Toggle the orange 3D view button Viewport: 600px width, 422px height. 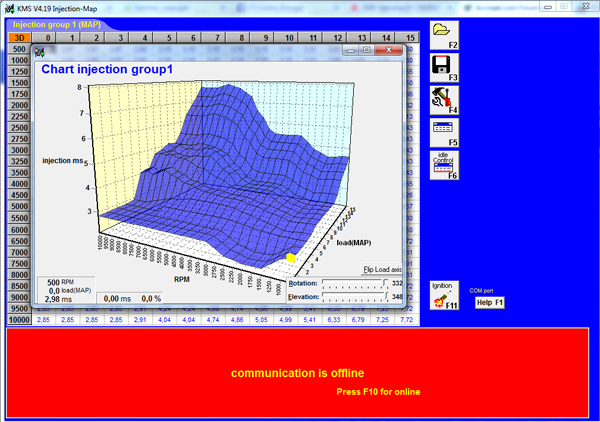pos(20,37)
